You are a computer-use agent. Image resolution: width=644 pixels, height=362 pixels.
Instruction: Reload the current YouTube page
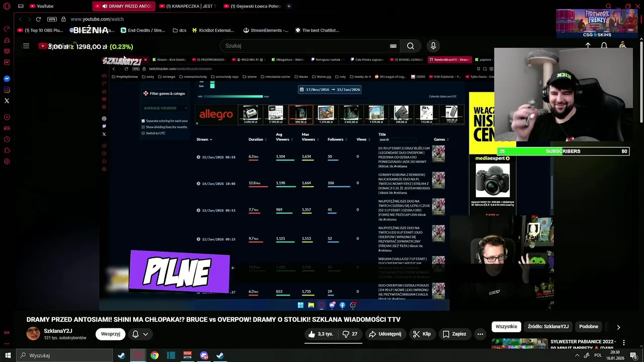tap(38, 19)
